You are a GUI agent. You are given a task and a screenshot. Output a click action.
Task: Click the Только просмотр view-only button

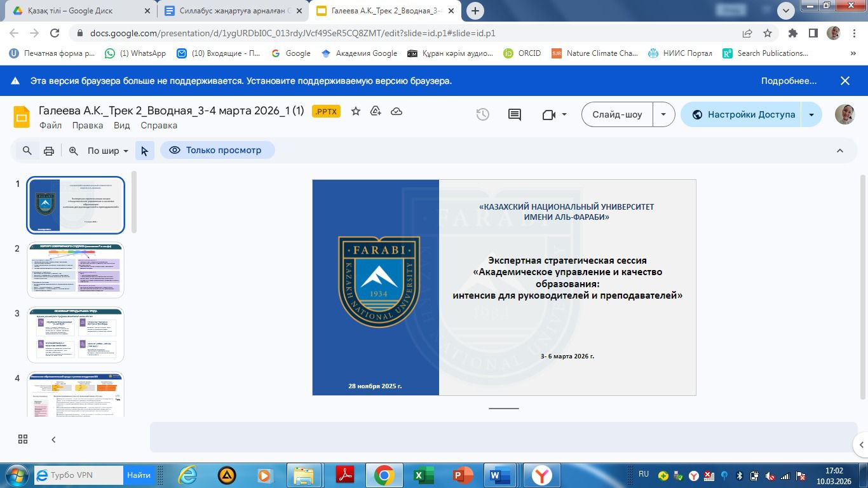(x=217, y=150)
